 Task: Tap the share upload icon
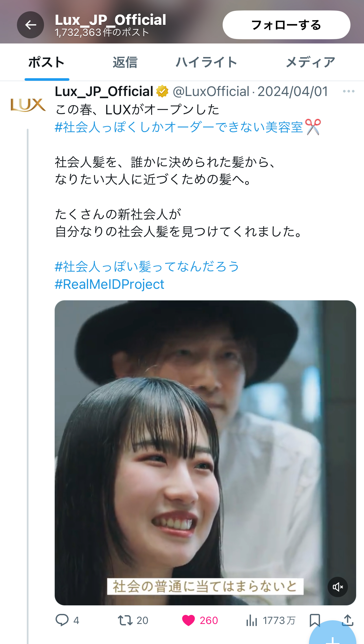point(348,620)
